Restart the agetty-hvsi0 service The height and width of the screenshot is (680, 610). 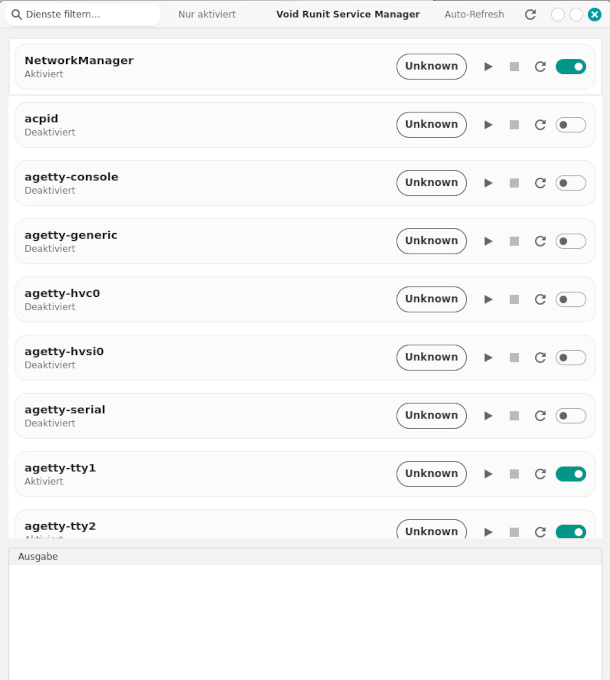pos(540,357)
